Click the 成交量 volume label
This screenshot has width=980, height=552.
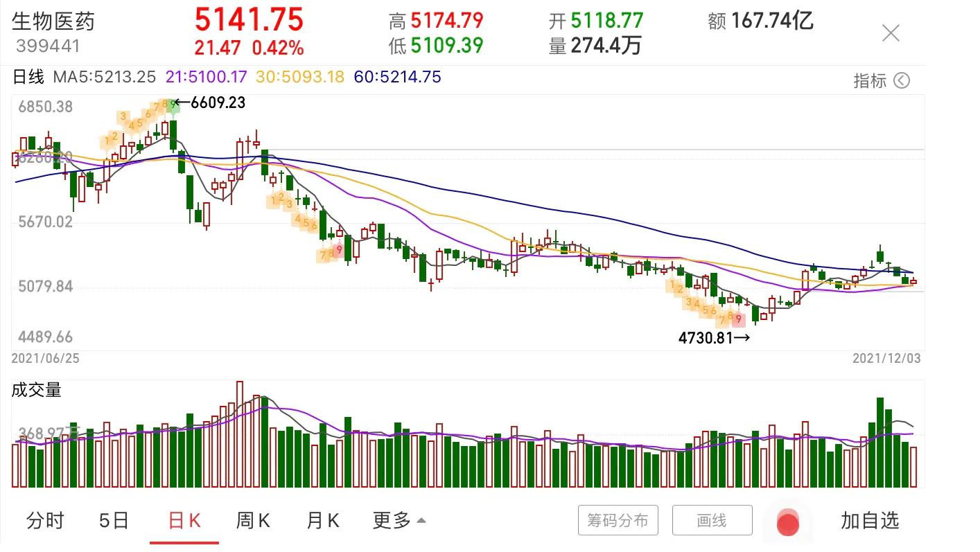37,390
